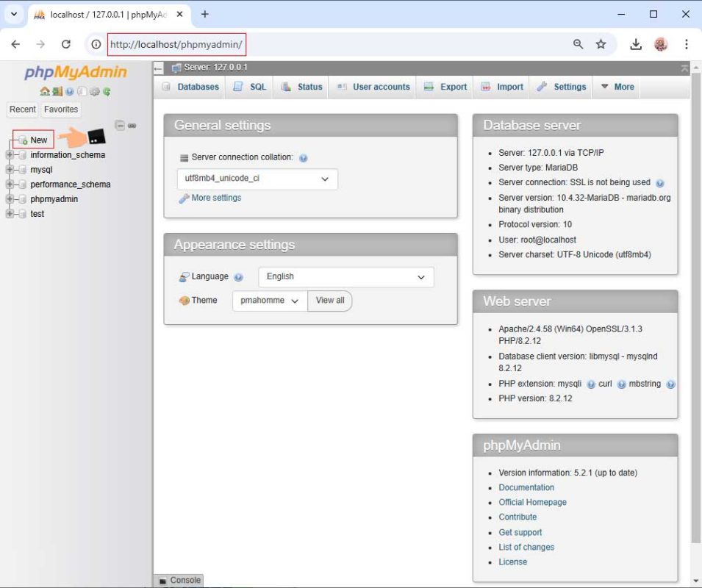Click help icon after mbstring extension

[x=670, y=384]
